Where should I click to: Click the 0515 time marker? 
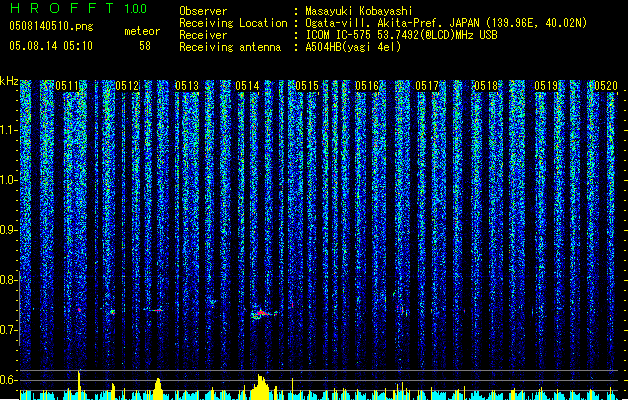(x=307, y=86)
